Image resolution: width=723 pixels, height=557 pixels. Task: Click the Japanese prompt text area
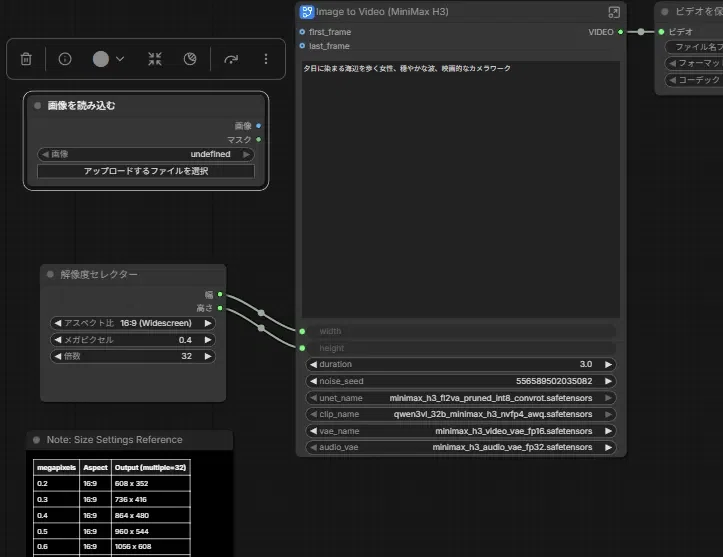click(461, 189)
